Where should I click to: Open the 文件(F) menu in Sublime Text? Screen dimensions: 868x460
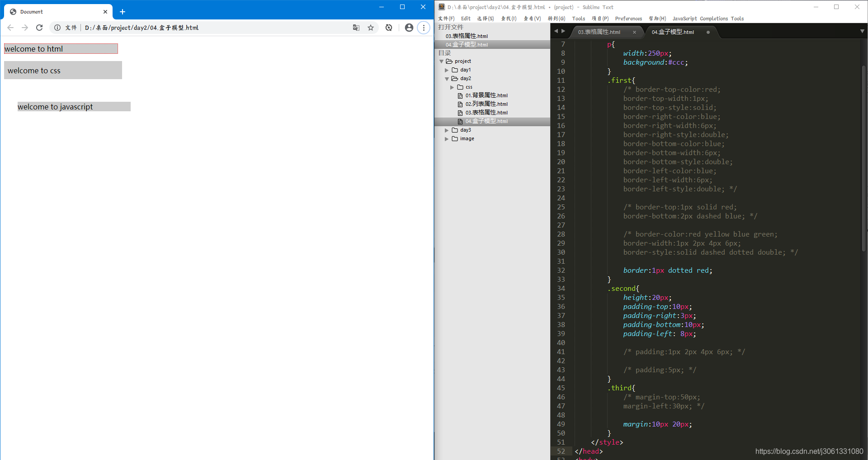click(446, 19)
